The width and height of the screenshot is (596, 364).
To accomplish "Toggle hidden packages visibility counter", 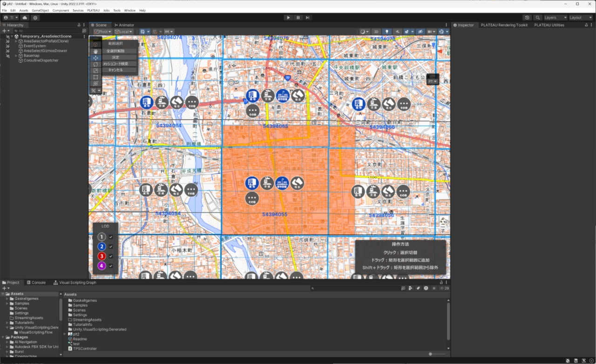I will click(x=444, y=288).
